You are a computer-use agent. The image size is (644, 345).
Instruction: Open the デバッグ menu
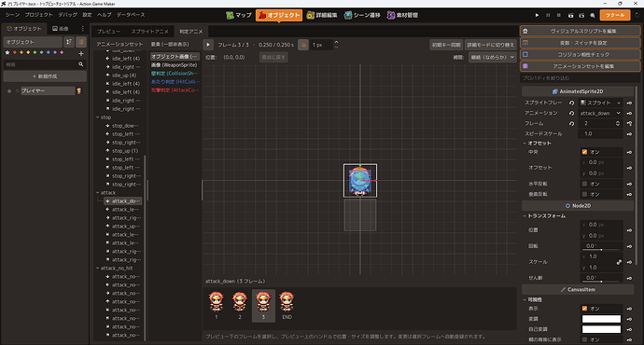67,15
